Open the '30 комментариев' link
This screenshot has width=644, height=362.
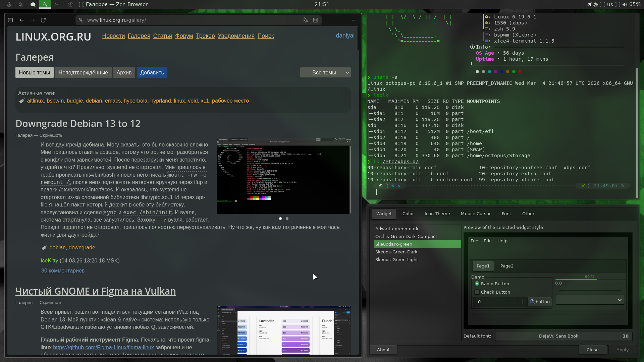click(x=63, y=270)
